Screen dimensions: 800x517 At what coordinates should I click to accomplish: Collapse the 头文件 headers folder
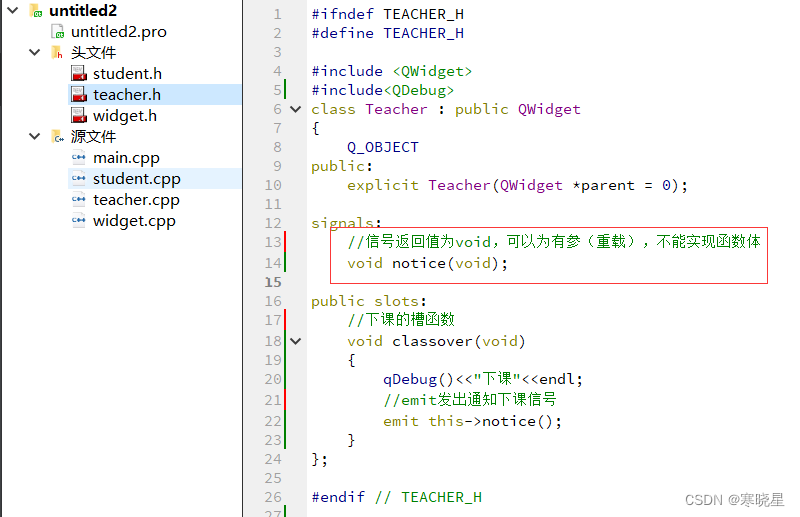(35, 52)
